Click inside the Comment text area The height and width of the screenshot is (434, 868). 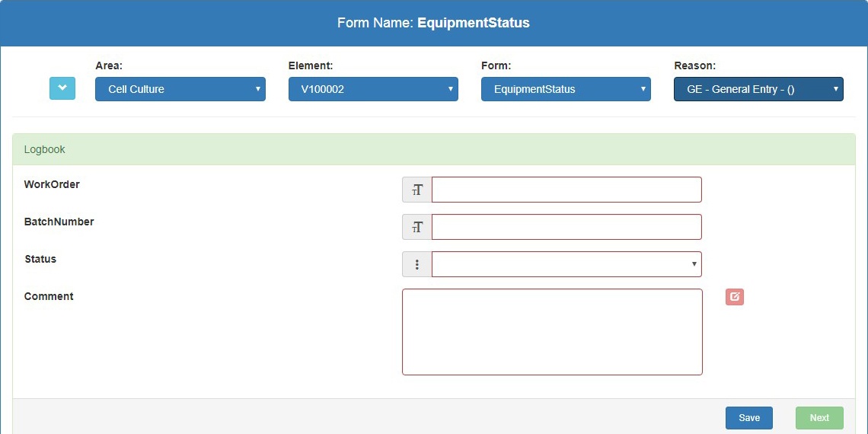coord(552,332)
